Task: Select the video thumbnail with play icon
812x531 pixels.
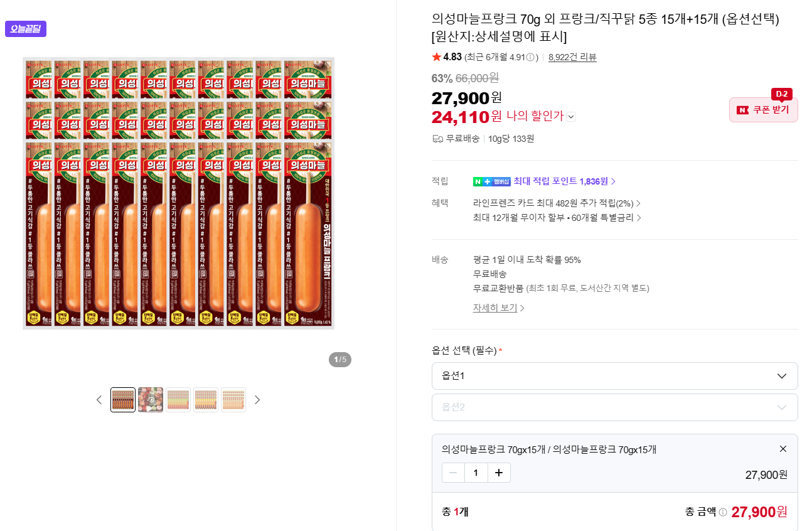Action: click(151, 400)
